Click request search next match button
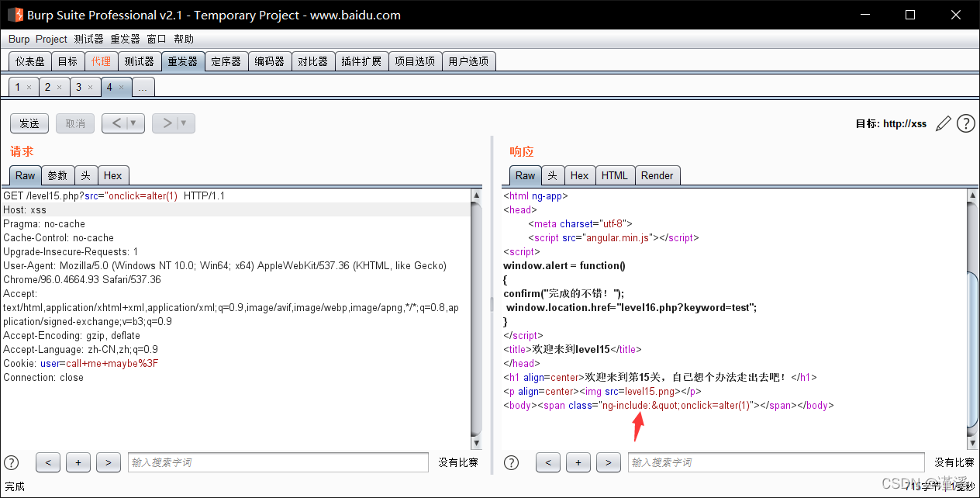The image size is (980, 498). pos(109,462)
